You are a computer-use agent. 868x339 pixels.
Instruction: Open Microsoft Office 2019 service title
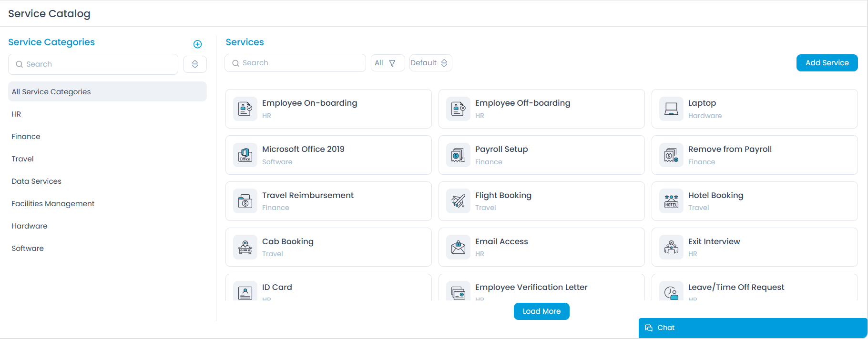(x=303, y=149)
